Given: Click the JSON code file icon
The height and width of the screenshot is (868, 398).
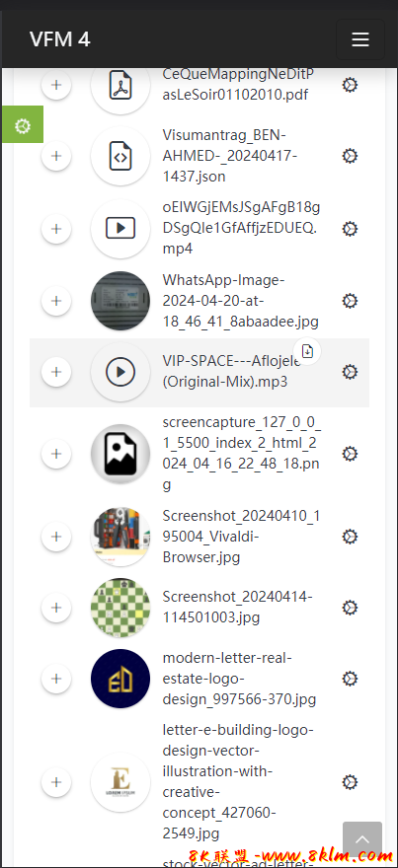Looking at the screenshot, I should click(x=120, y=156).
